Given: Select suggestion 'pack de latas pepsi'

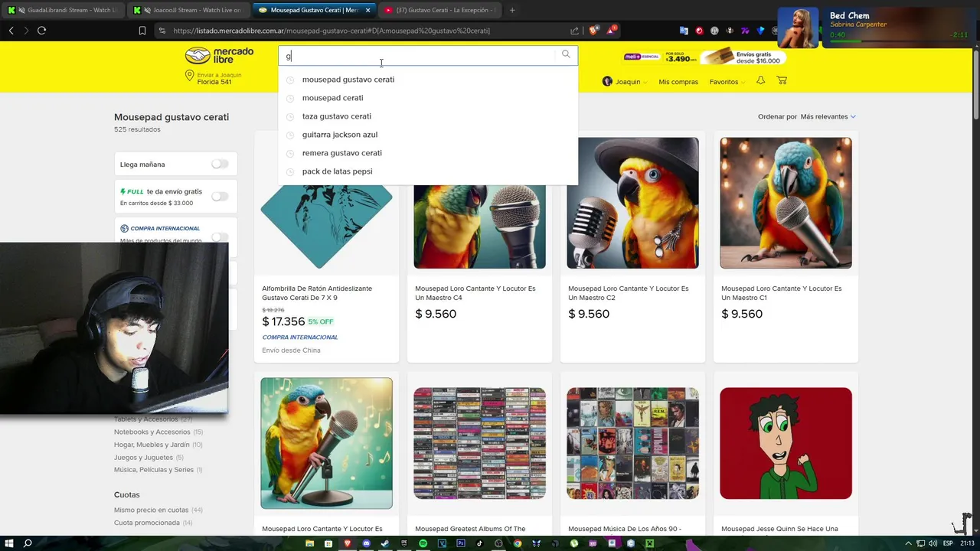Looking at the screenshot, I should [338, 171].
